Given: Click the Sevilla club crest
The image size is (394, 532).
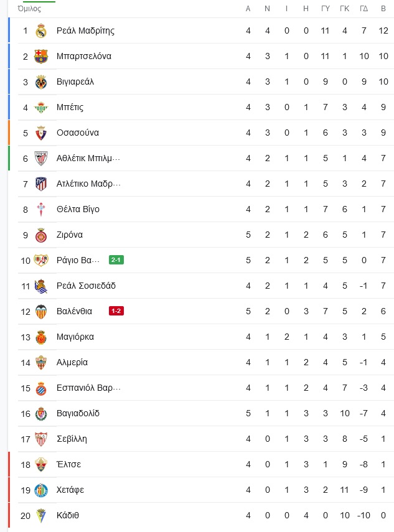Looking at the screenshot, I should point(41,439).
